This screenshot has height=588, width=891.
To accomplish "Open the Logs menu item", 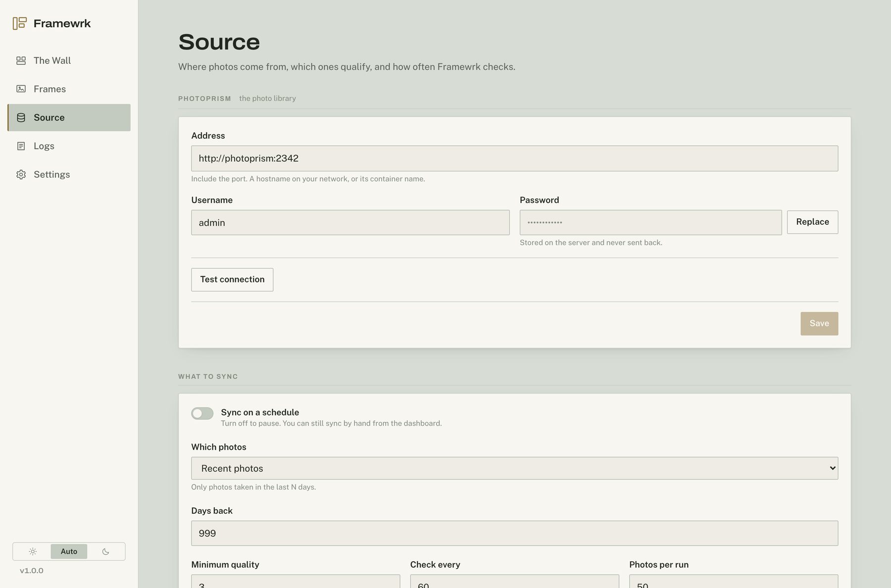I will coord(69,146).
